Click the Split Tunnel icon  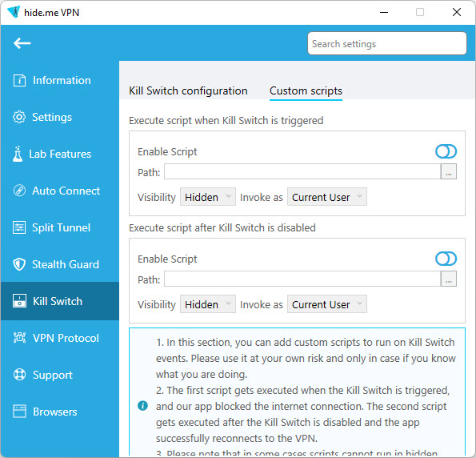coord(19,227)
